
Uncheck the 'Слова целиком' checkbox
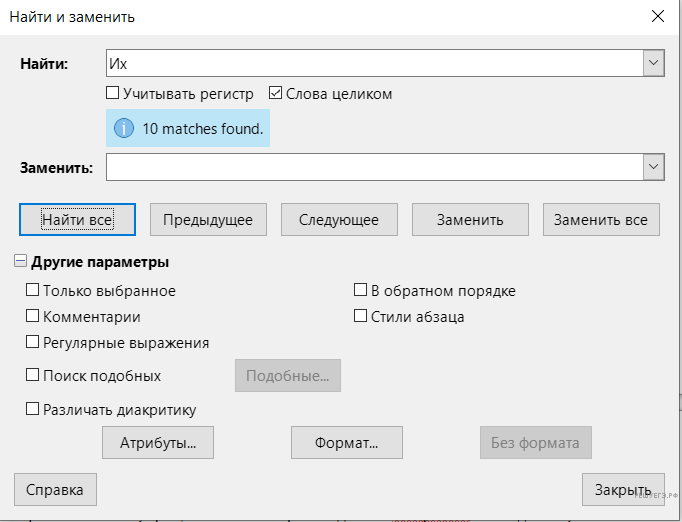coord(276,94)
